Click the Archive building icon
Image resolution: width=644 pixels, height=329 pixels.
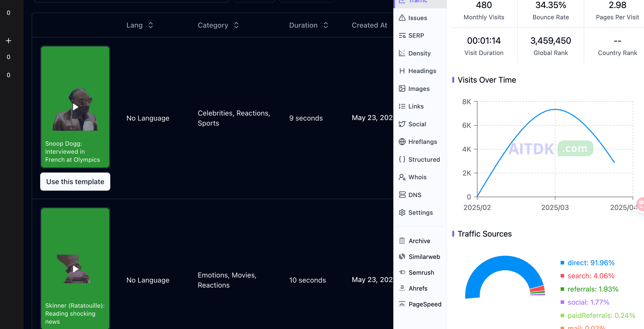[402, 241]
